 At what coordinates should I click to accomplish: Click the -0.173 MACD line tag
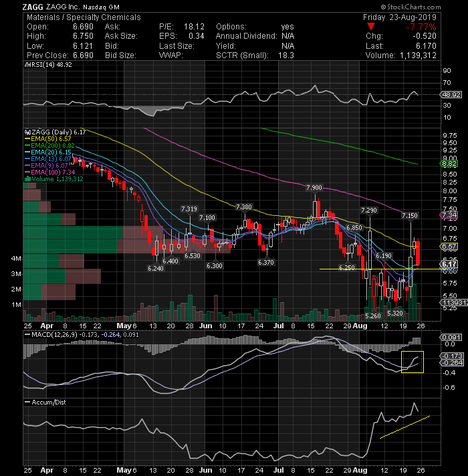tap(452, 356)
